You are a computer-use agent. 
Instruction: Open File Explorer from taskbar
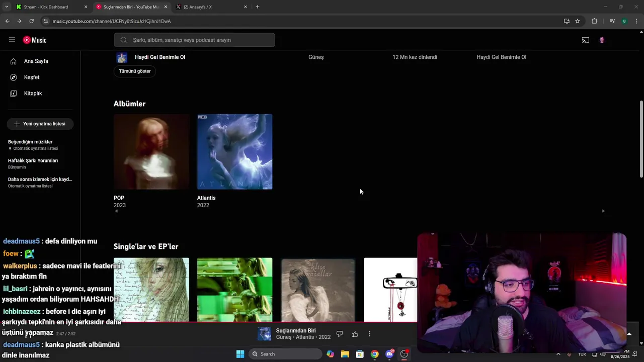click(345, 354)
